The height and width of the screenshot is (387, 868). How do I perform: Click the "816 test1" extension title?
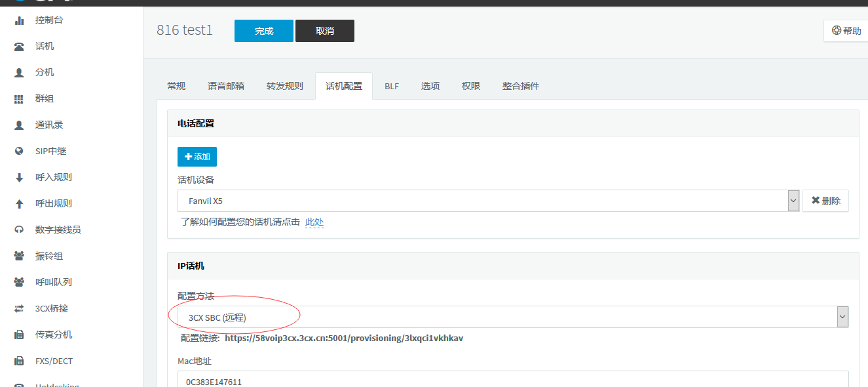tap(185, 30)
